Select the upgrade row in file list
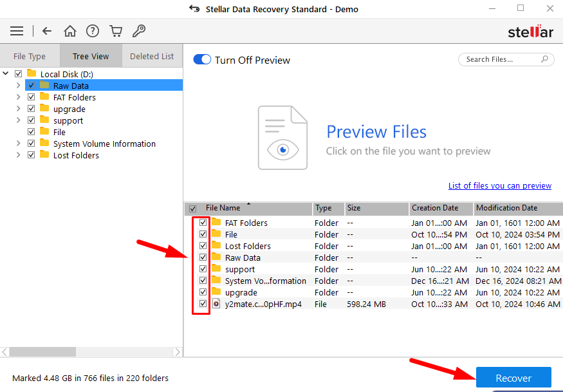563x392 pixels. (373, 292)
